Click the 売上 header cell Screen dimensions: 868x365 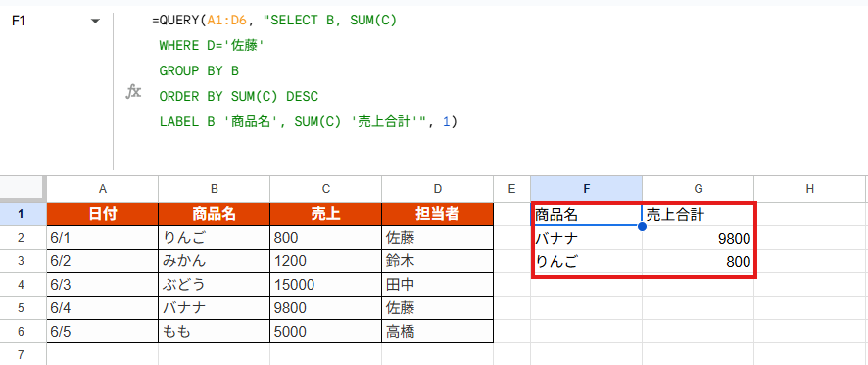pos(326,214)
